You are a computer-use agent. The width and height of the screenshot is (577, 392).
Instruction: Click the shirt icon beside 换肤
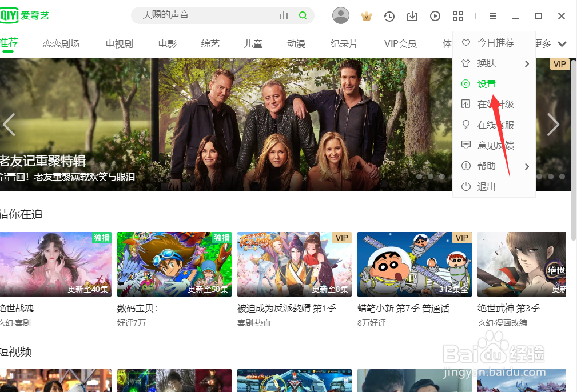coord(466,63)
